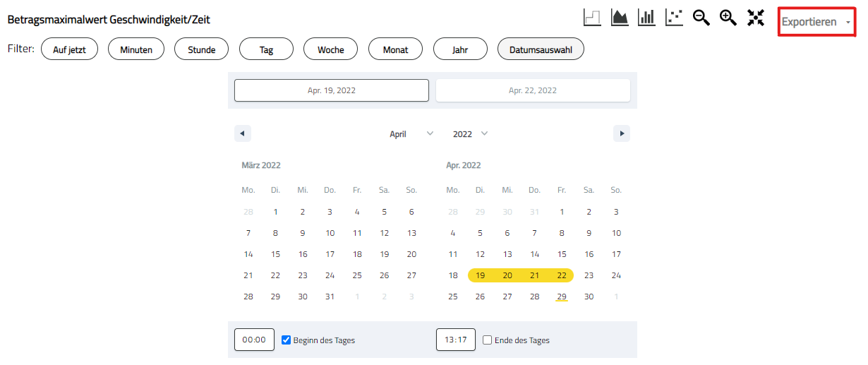The width and height of the screenshot is (868, 365).
Task: Pick April 29 in the calendar
Action: pos(562,297)
